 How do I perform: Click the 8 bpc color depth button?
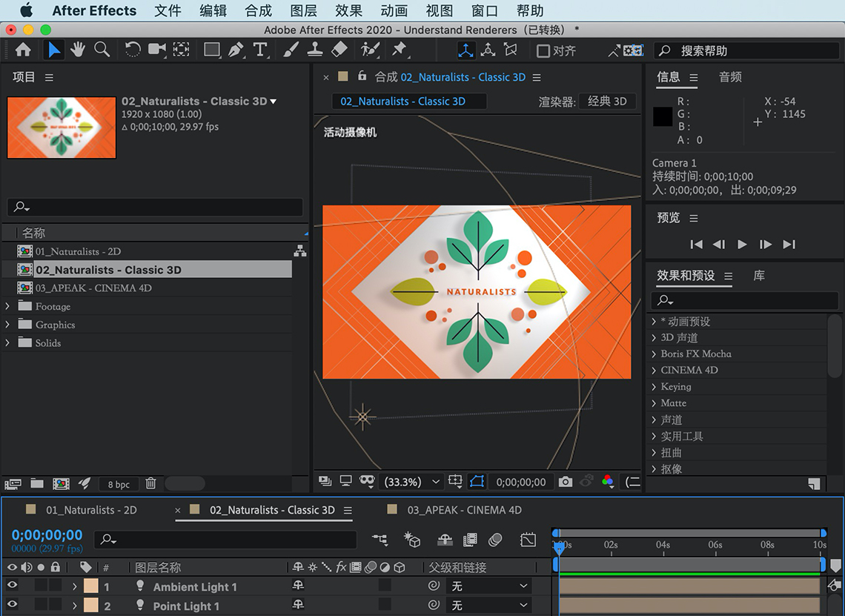pyautogui.click(x=119, y=484)
